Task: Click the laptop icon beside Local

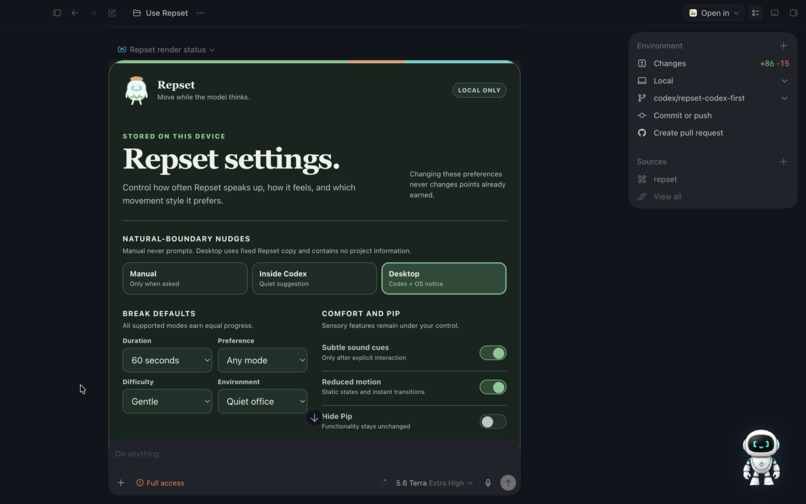Action: pos(642,81)
